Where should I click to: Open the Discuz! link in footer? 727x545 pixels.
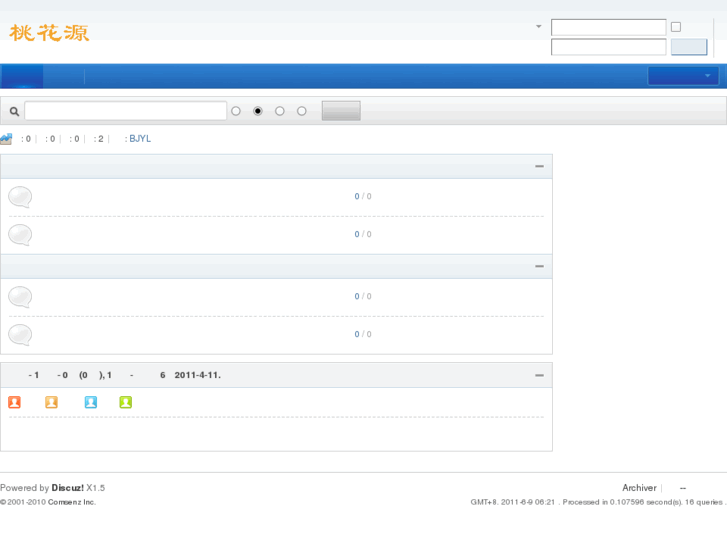point(68,488)
